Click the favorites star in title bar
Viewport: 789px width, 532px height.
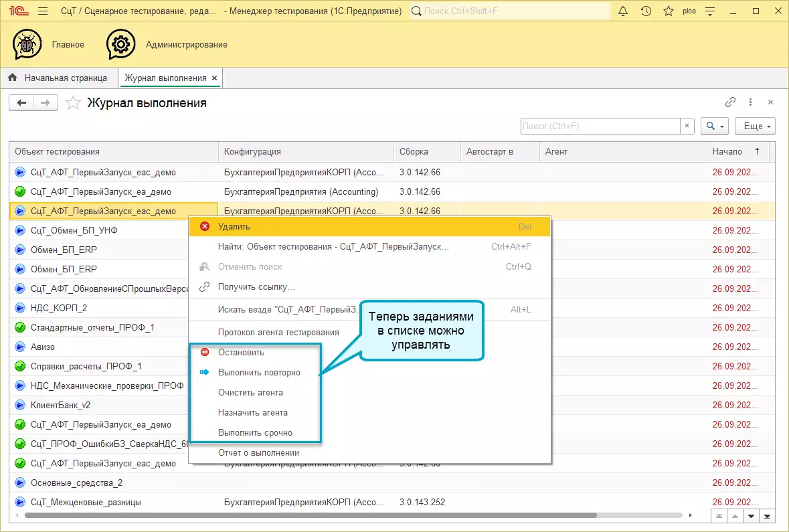pos(668,11)
